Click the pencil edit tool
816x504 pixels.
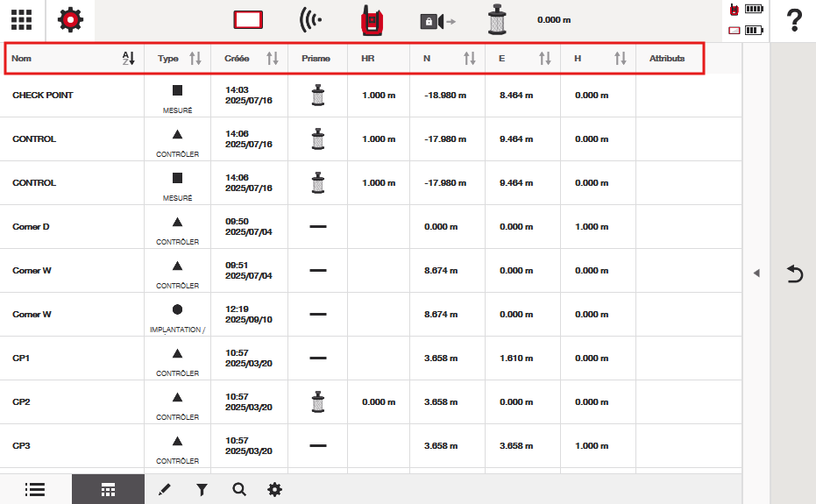click(165, 489)
